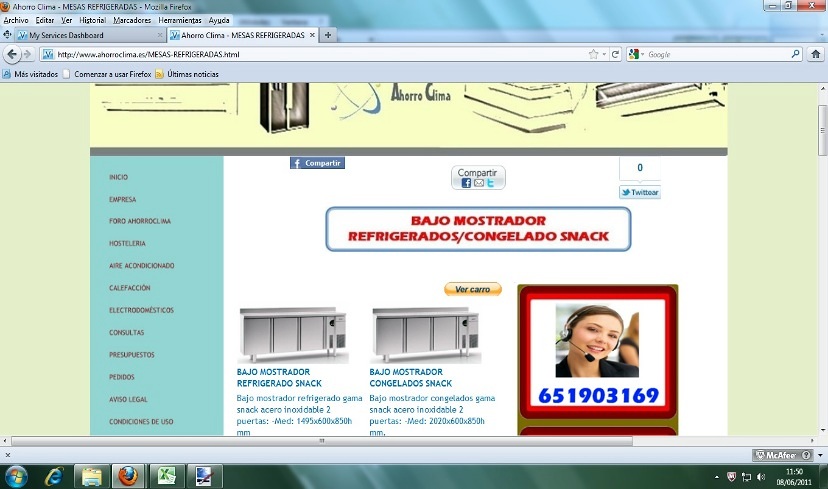Screen dimensions: 828x489
Task: Reload the page with the refresh icon
Action: (x=616, y=54)
